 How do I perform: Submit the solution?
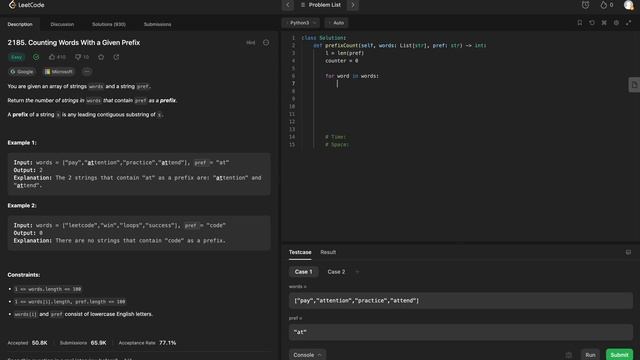tap(619, 355)
